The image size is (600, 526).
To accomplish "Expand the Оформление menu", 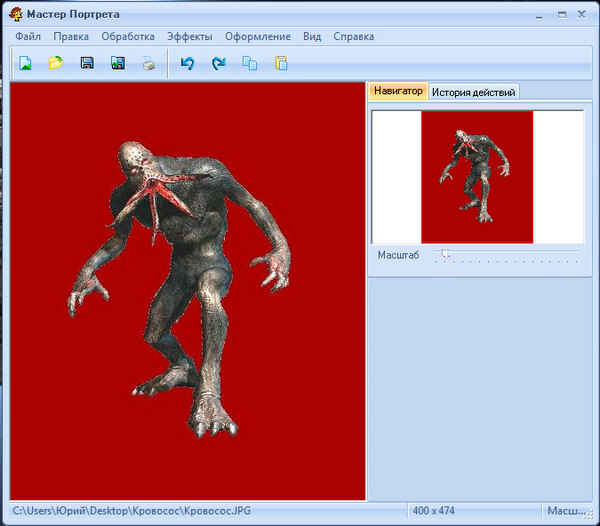I will tap(257, 36).
